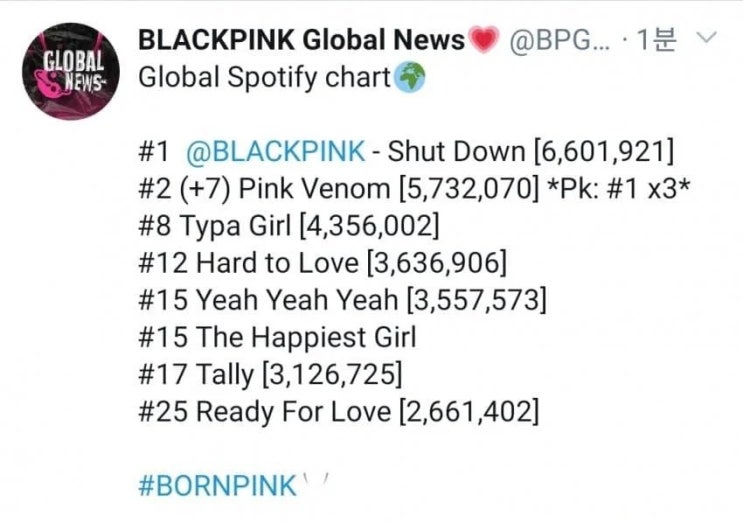The image size is (743, 523).
Task: Click the @BPG... account handle
Action: [x=561, y=40]
